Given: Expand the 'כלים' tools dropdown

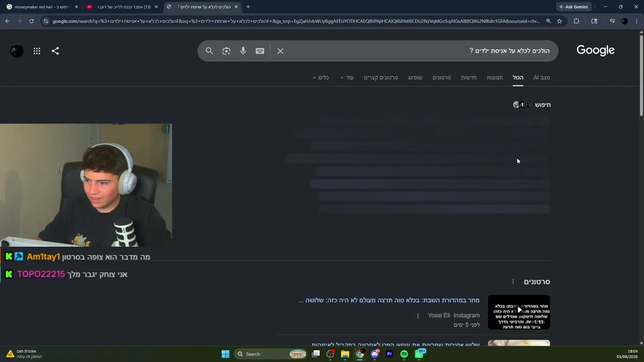Looking at the screenshot, I should coord(320,77).
